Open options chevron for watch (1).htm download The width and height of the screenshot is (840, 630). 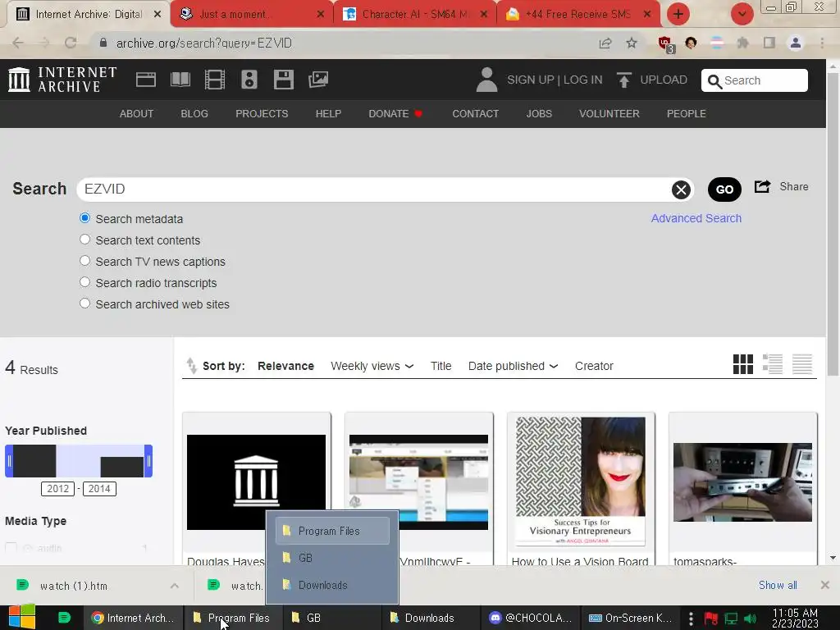(x=175, y=586)
